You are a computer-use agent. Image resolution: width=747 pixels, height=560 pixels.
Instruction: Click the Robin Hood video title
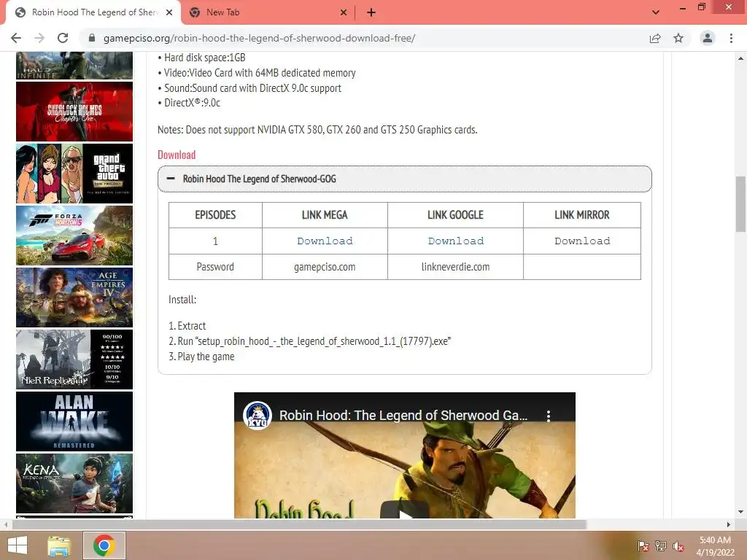(403, 415)
